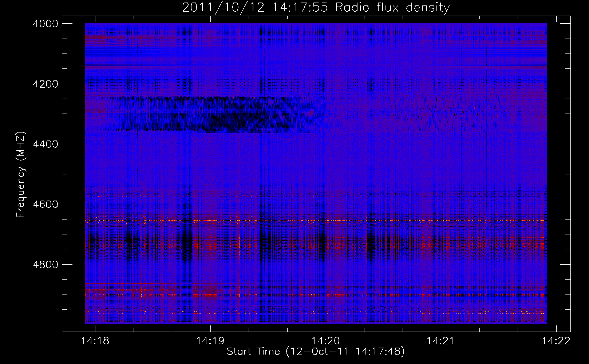The height and width of the screenshot is (364, 589).
Task: Click the 14:18 time tick label
Action: coord(95,341)
